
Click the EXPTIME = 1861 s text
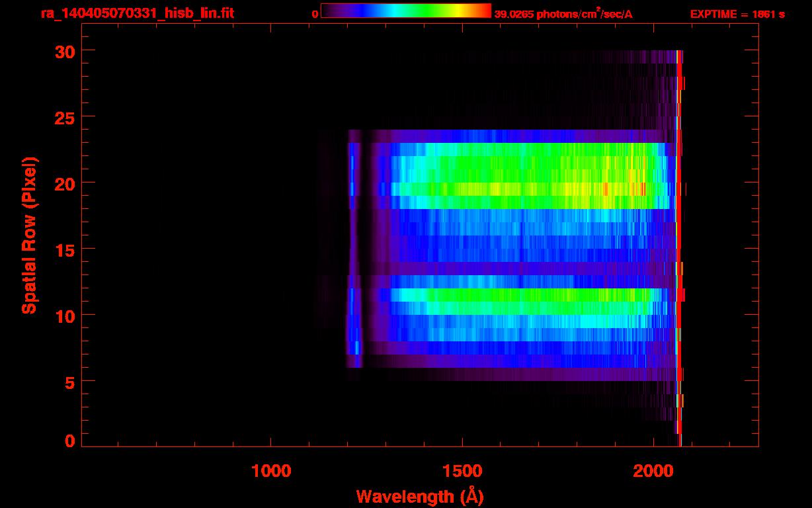point(737,14)
